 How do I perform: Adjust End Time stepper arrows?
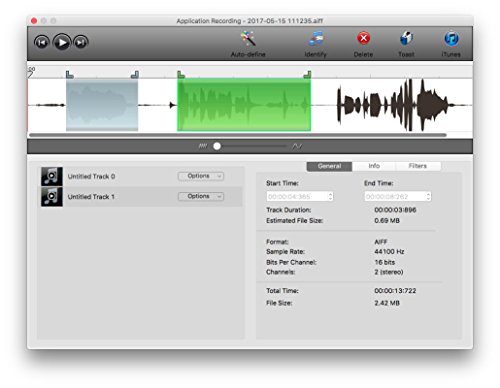pos(428,196)
